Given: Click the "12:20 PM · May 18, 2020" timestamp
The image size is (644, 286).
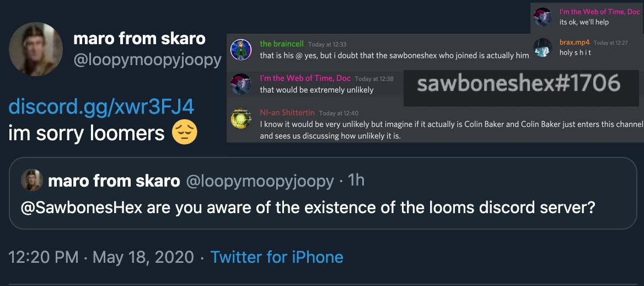Looking at the screenshot, I should pyautogui.click(x=101, y=257).
